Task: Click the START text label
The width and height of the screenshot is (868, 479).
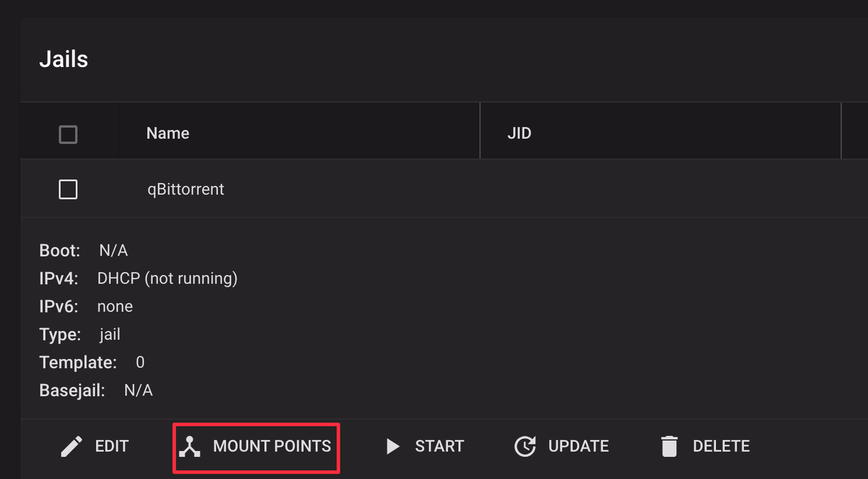Action: [x=439, y=446]
